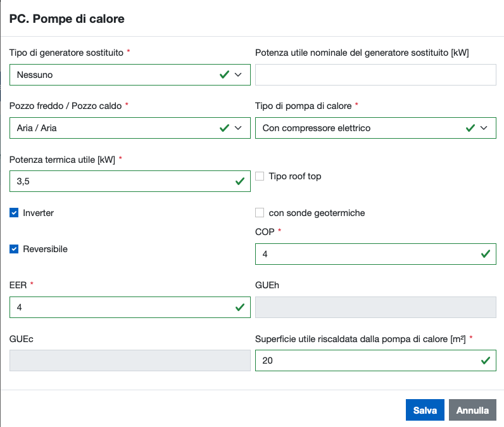The height and width of the screenshot is (427, 504).
Task: Enable the Tipo roof top checkbox
Action: coord(260,176)
